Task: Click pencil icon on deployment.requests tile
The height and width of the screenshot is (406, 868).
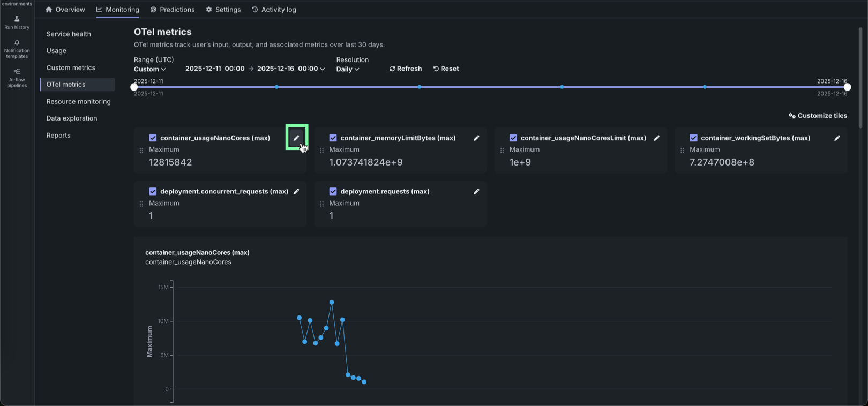Action: coord(476,191)
